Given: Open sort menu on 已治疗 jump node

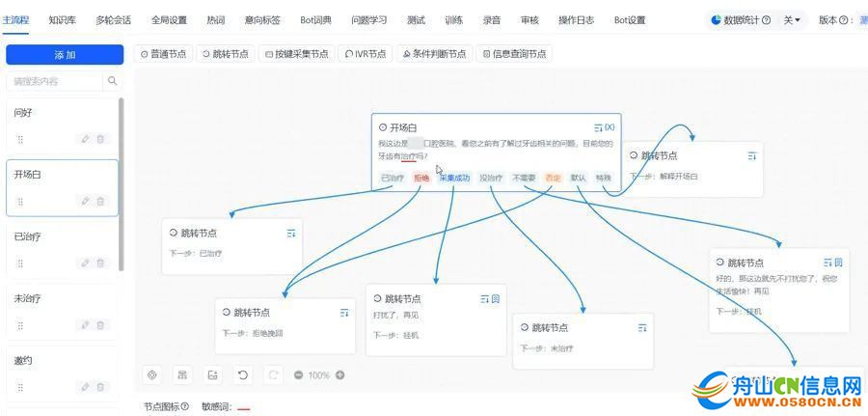Looking at the screenshot, I should pos(290,233).
